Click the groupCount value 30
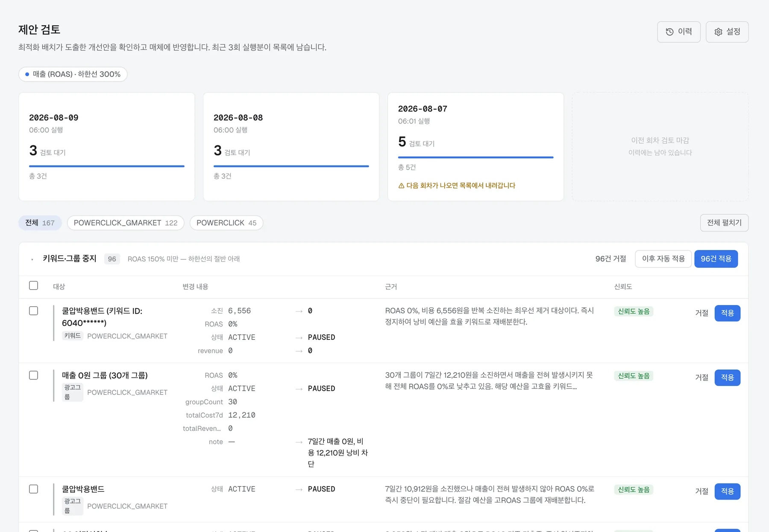This screenshot has height=532, width=769. (232, 402)
